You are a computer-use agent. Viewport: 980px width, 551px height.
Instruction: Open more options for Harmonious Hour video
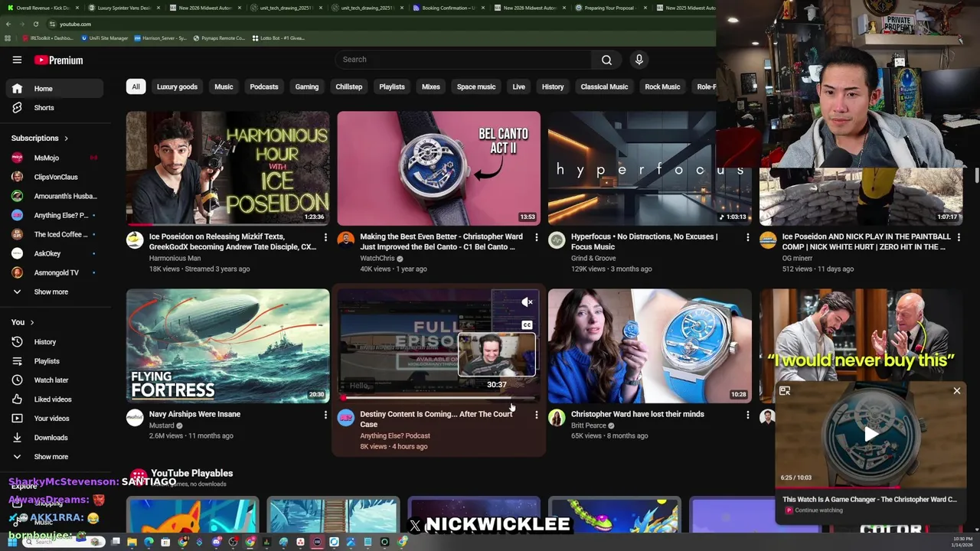(325, 237)
